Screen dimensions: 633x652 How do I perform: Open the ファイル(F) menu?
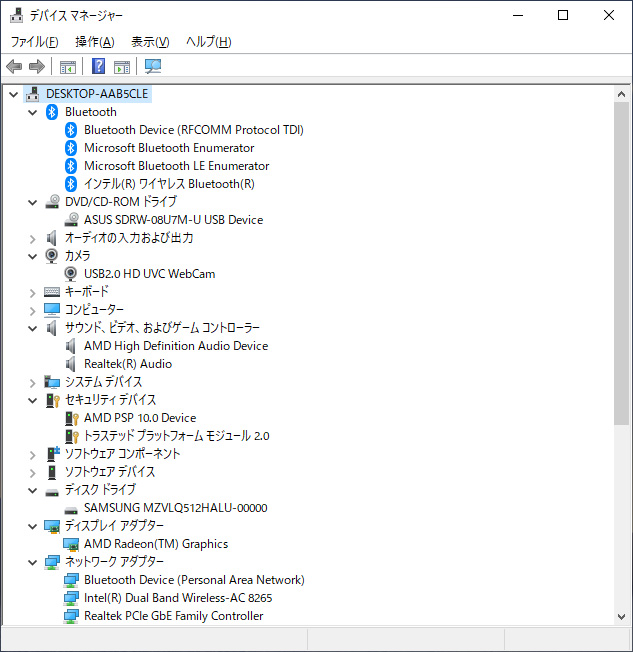pyautogui.click(x=35, y=42)
